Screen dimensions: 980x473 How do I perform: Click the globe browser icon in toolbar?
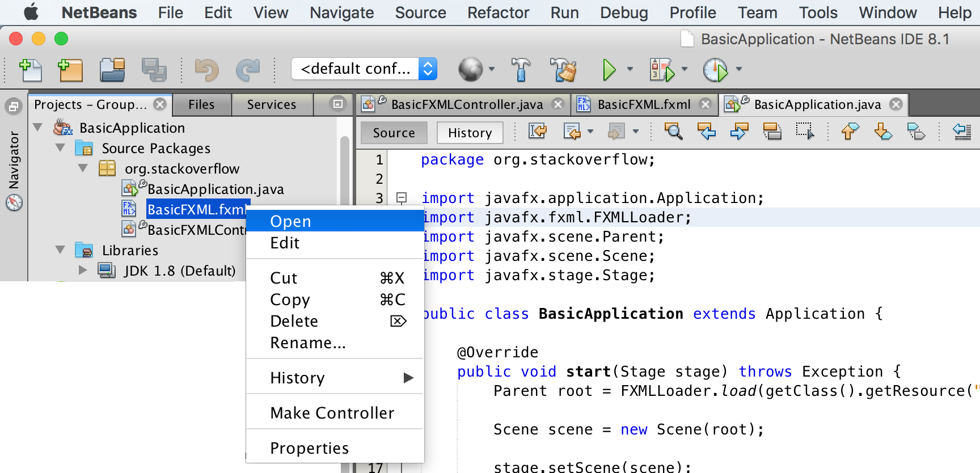(x=470, y=70)
